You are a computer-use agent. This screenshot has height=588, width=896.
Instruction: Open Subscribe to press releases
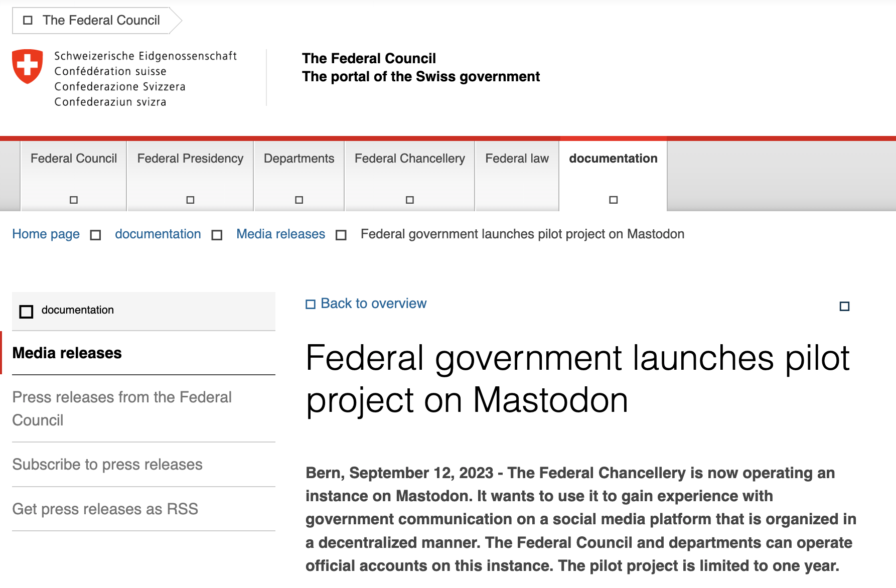click(x=143, y=465)
